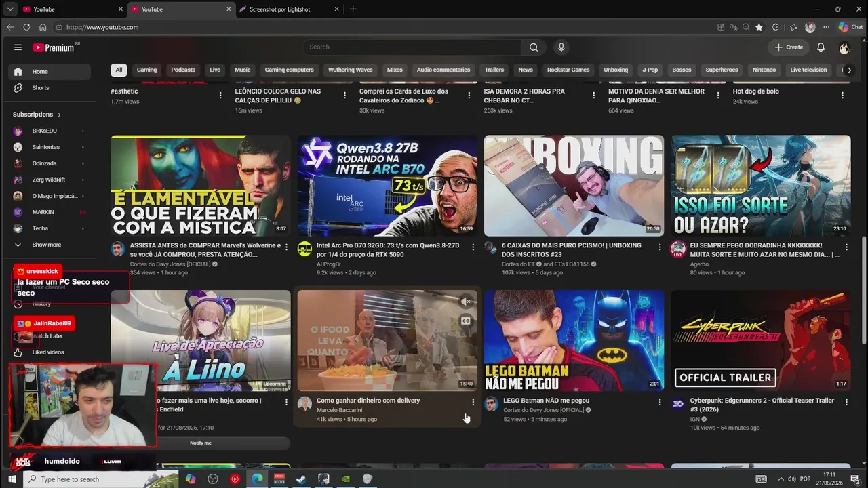The image size is (868, 488).
Task: Open the Cyberpunk Edgerunners official trailer thumbnail
Action: (x=761, y=341)
